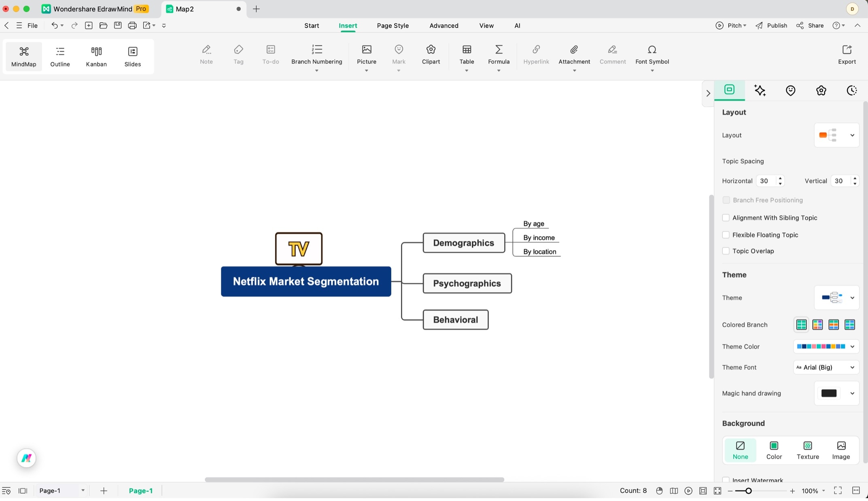The height and width of the screenshot is (501, 868).
Task: Enable Flexible Floating Topic
Action: [x=726, y=235]
